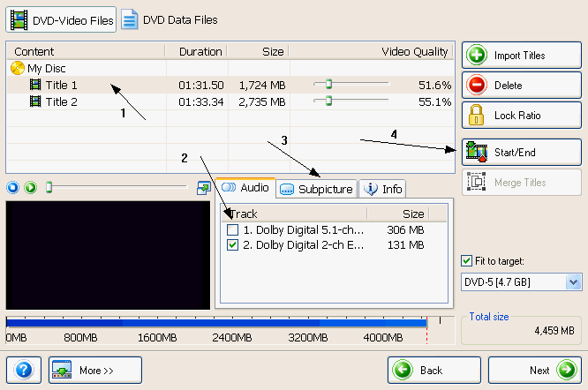
Task: Click the 51.6% quality value
Action: tap(434, 85)
